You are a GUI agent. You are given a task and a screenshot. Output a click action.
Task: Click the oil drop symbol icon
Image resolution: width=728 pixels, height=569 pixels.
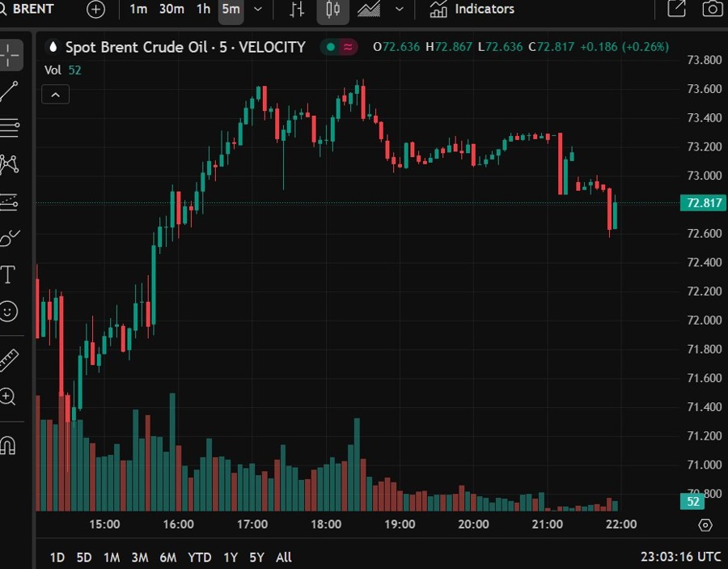53,47
